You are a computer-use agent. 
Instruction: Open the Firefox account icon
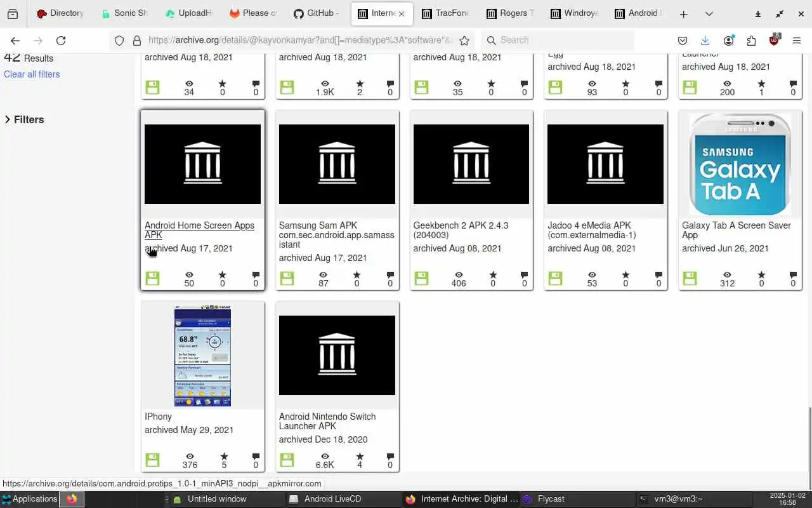pyautogui.click(x=728, y=41)
